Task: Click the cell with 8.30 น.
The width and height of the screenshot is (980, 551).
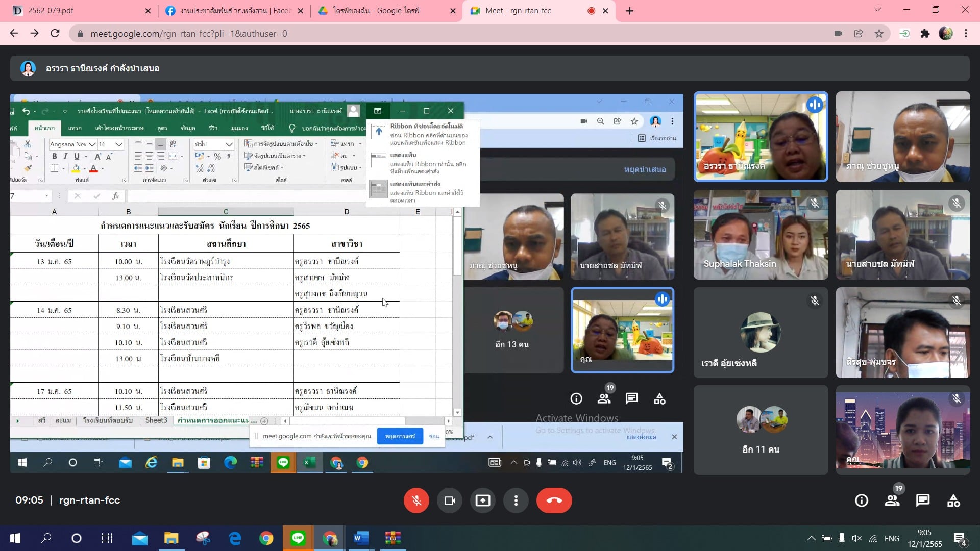Action: click(128, 310)
